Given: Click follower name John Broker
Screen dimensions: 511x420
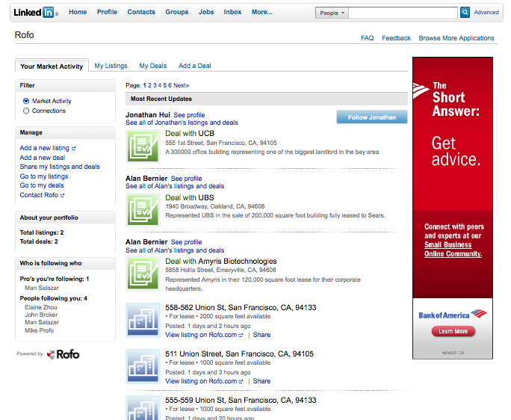Looking at the screenshot, I should (x=41, y=315).
